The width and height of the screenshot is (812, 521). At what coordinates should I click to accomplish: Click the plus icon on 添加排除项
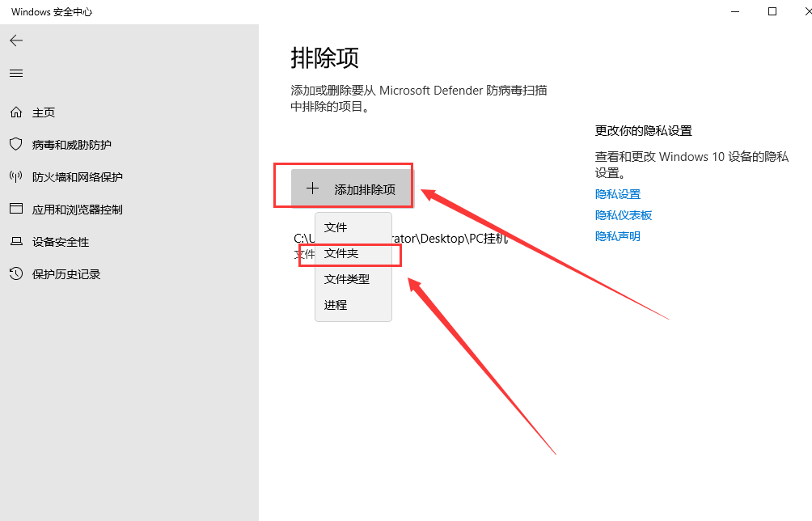pos(313,187)
